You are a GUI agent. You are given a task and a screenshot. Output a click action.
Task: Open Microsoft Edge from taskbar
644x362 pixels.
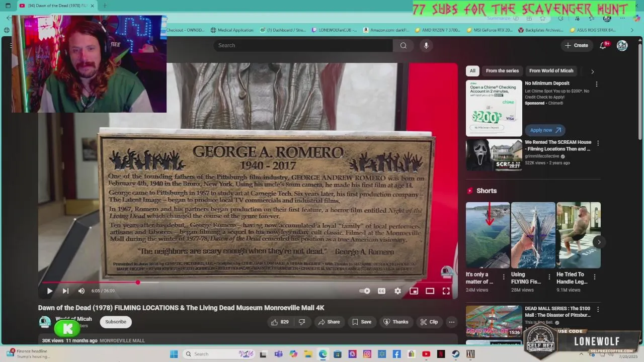pyautogui.click(x=323, y=354)
